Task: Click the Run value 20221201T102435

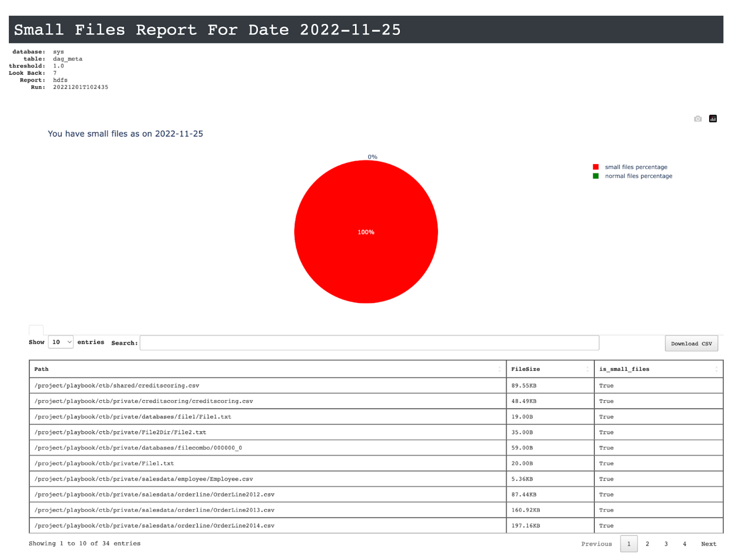Action: (80, 87)
